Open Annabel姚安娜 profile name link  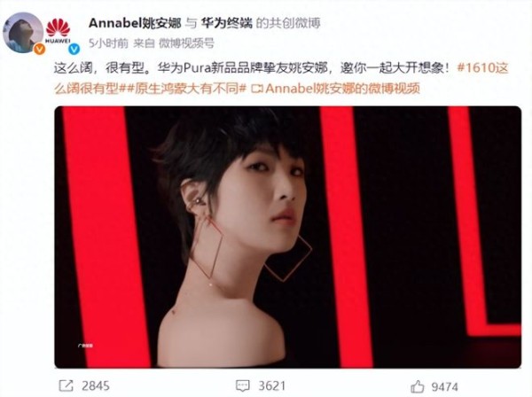[135, 23]
